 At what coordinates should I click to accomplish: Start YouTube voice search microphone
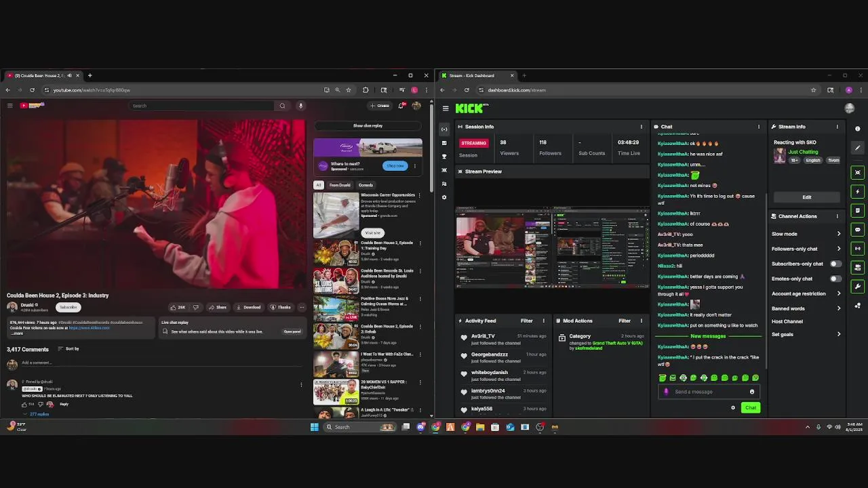pyautogui.click(x=300, y=106)
